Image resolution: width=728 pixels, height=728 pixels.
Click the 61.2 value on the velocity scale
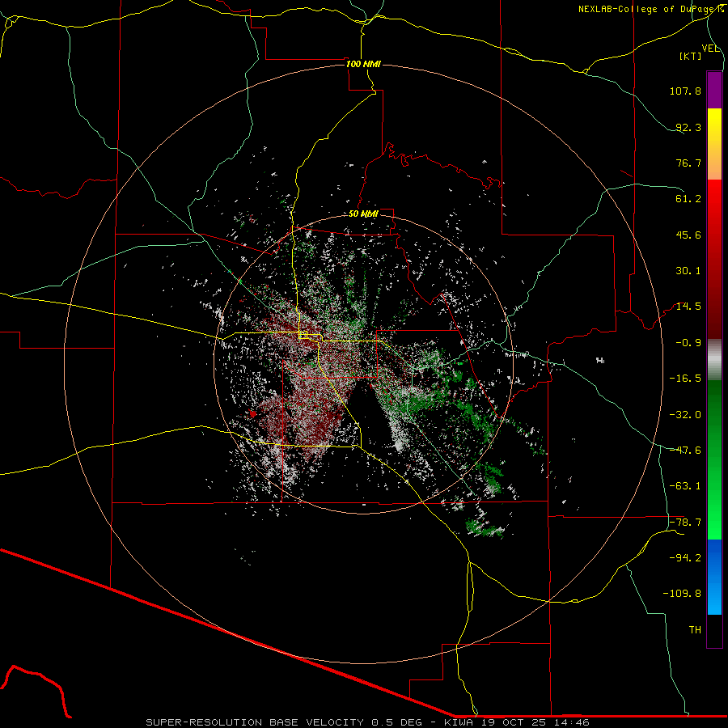(688, 199)
